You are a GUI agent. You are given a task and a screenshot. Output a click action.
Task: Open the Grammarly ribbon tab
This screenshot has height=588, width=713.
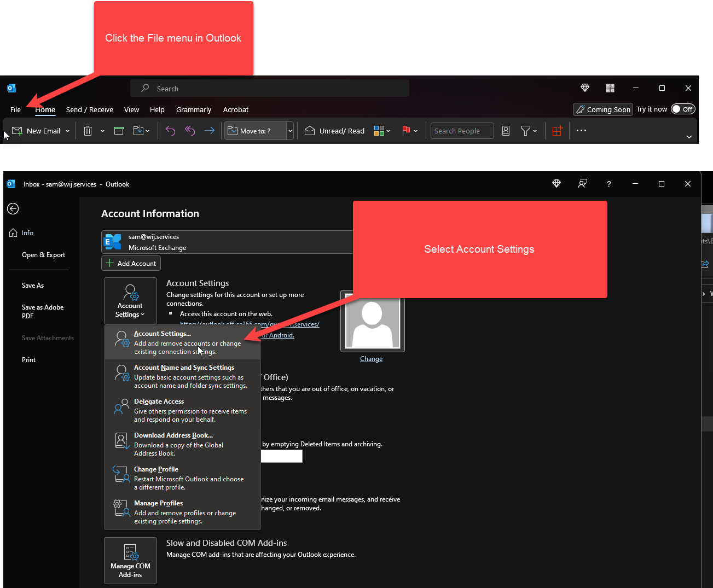pyautogui.click(x=194, y=109)
